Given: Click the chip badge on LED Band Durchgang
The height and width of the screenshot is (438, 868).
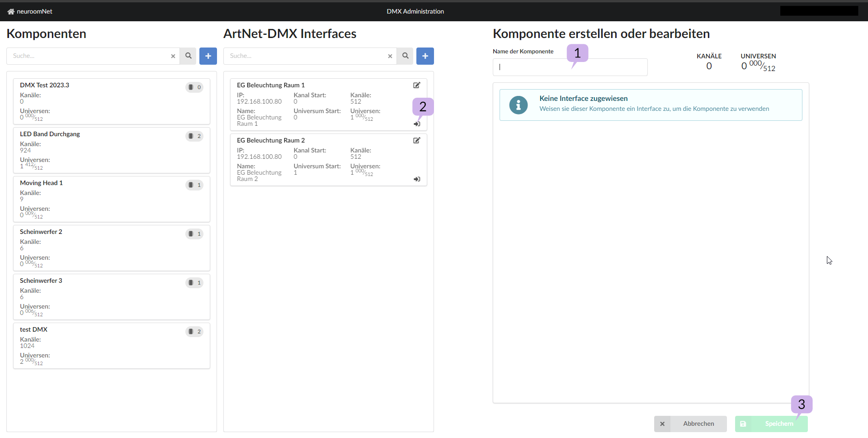Looking at the screenshot, I should point(194,136).
